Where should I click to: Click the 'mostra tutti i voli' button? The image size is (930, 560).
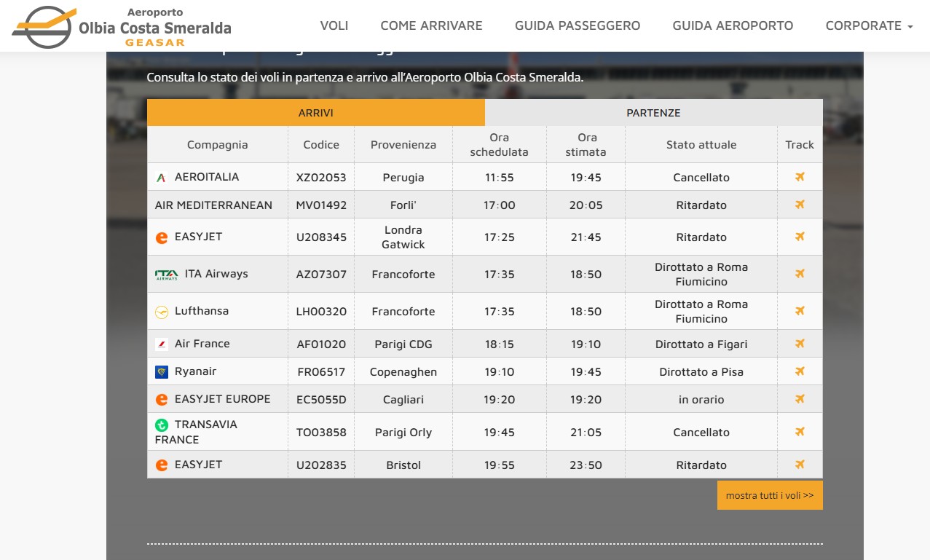coord(770,495)
